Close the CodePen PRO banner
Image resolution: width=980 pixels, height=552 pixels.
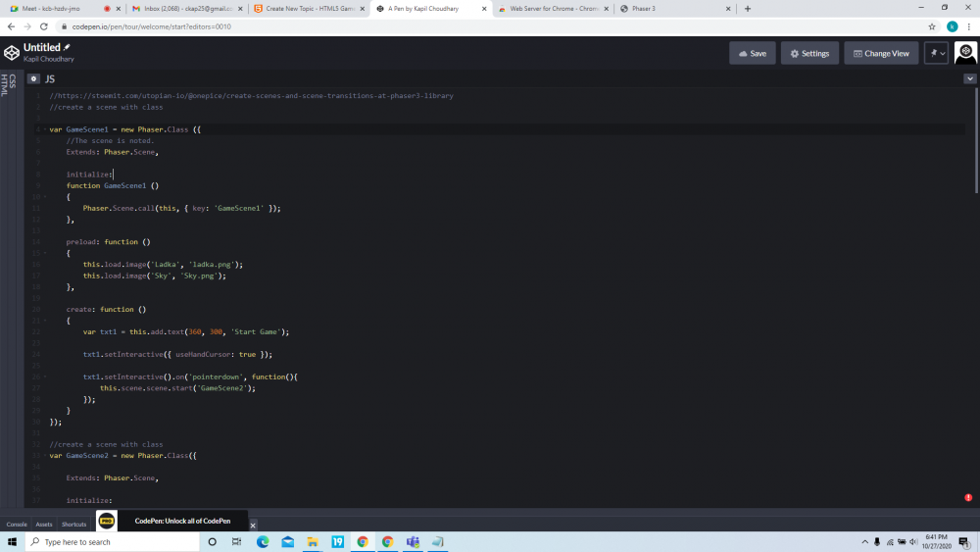[x=253, y=526]
